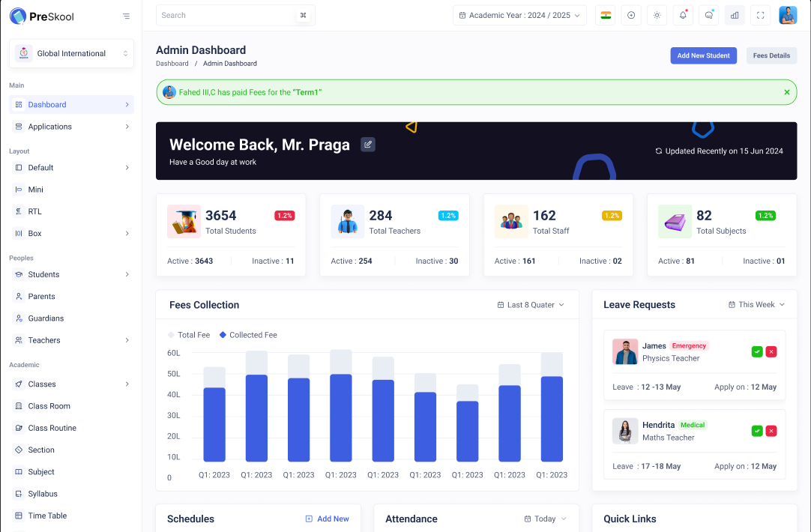Enter fullscreen mode via expand icon
Screen dimensions: 811x532
pos(760,15)
